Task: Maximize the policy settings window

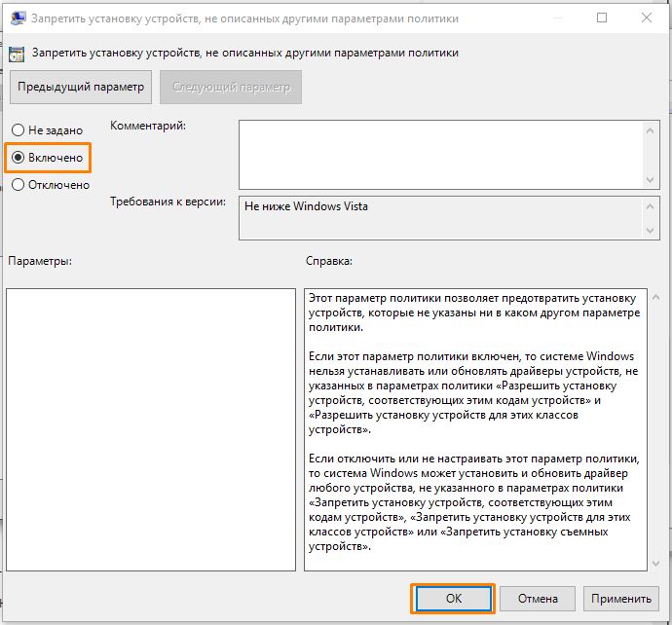Action: 602,18
